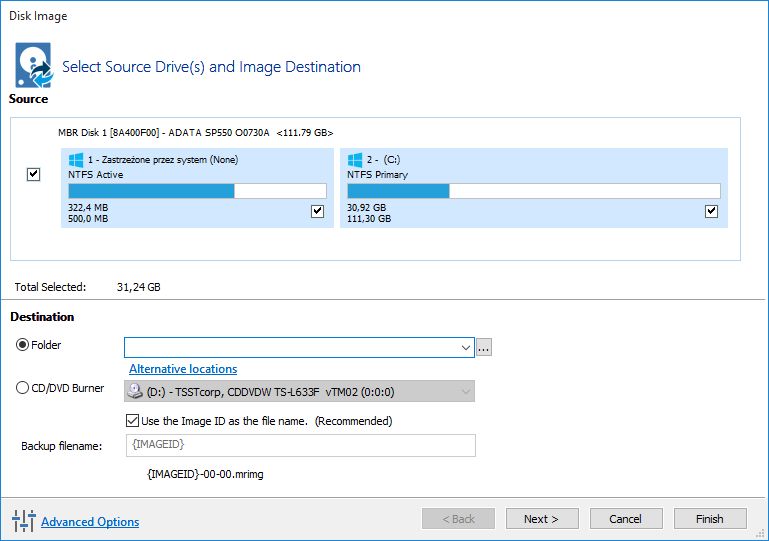
Task: Click the C: partition usage bar
Action: point(533,191)
